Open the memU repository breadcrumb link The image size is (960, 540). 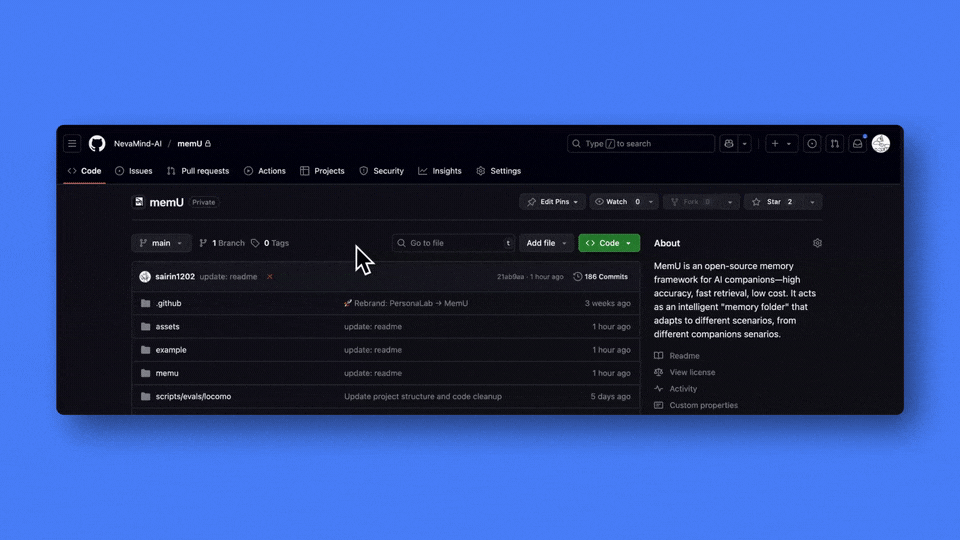pos(190,144)
